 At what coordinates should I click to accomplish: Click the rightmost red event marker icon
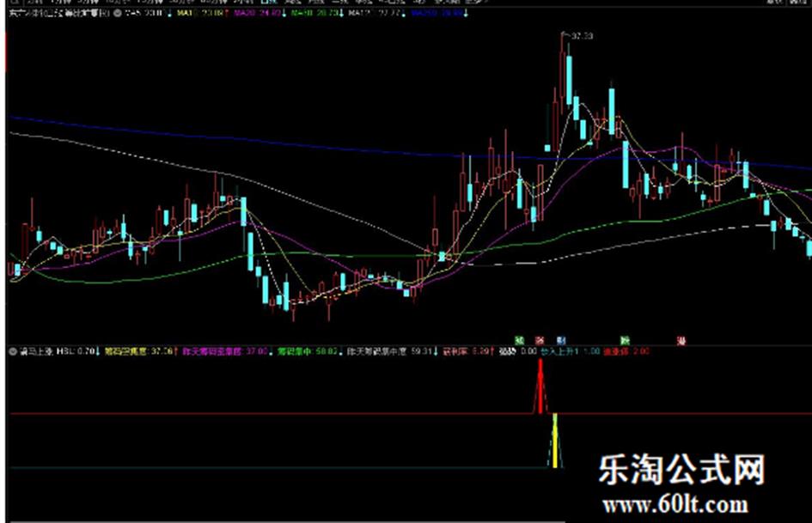tap(681, 340)
